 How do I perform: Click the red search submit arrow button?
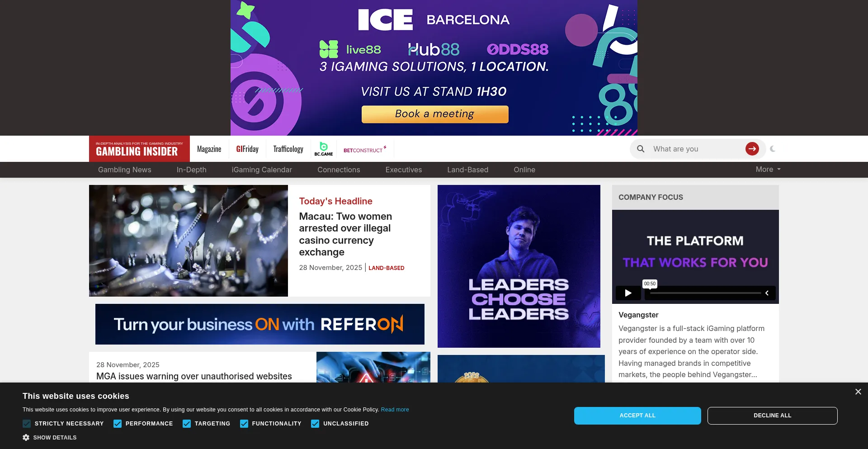(x=752, y=149)
